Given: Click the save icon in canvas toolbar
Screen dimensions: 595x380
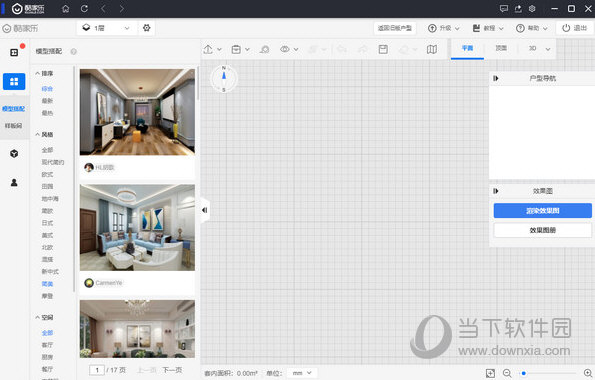Looking at the screenshot, I should (383, 49).
